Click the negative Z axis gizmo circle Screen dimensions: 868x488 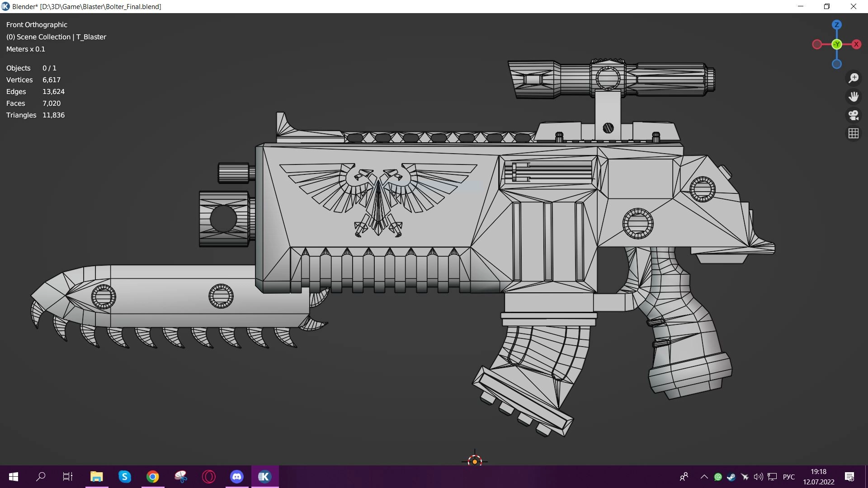[x=837, y=64]
